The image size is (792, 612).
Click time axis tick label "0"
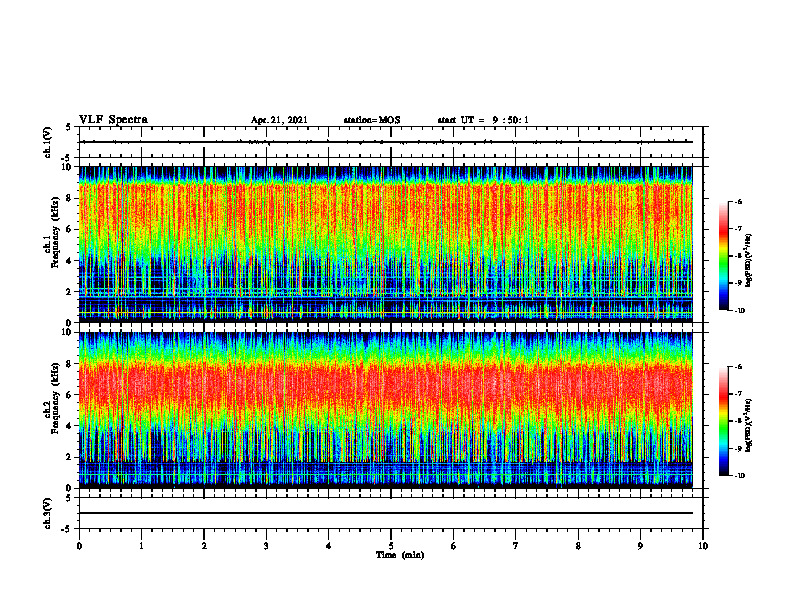(79, 546)
